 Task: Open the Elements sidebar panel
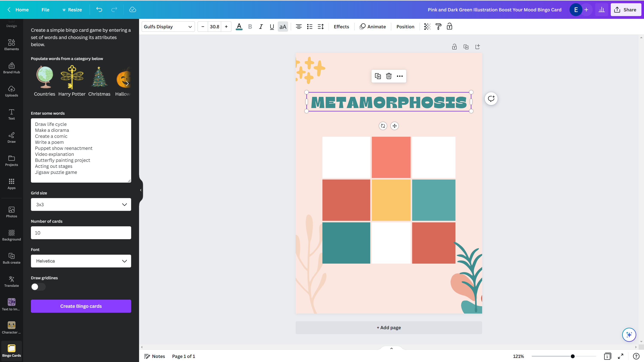12,45
